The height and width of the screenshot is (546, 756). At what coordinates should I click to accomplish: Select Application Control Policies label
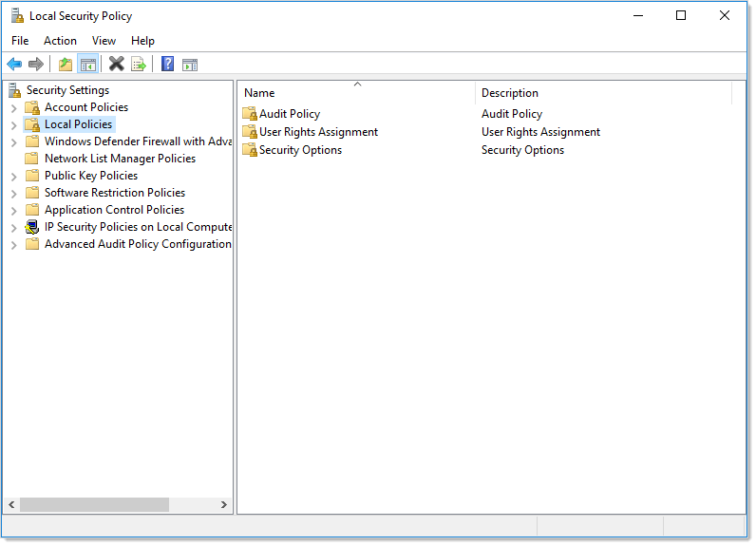(x=114, y=210)
